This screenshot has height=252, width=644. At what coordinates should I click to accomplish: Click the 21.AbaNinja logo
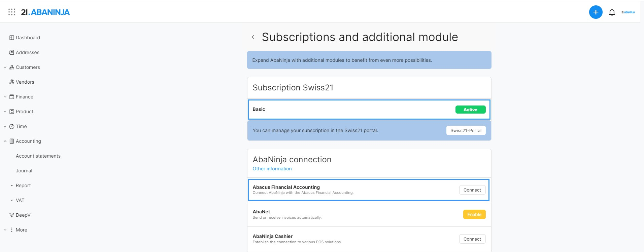pyautogui.click(x=45, y=12)
